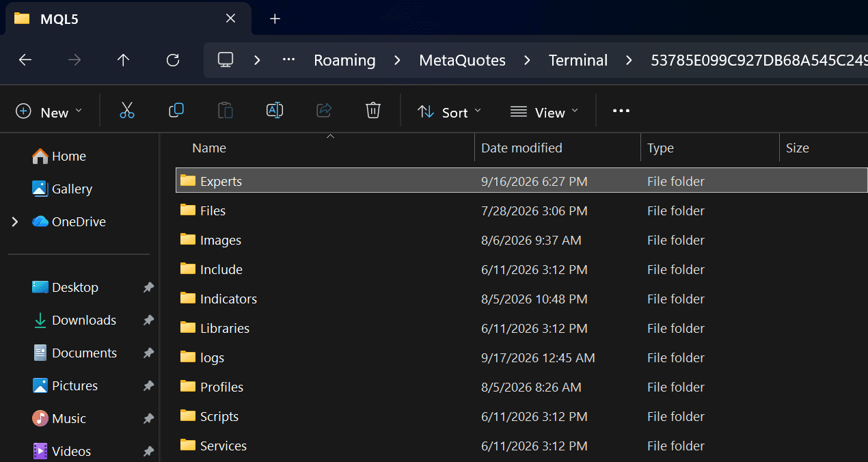
Task: Select the Experts folder
Action: [x=521, y=181]
